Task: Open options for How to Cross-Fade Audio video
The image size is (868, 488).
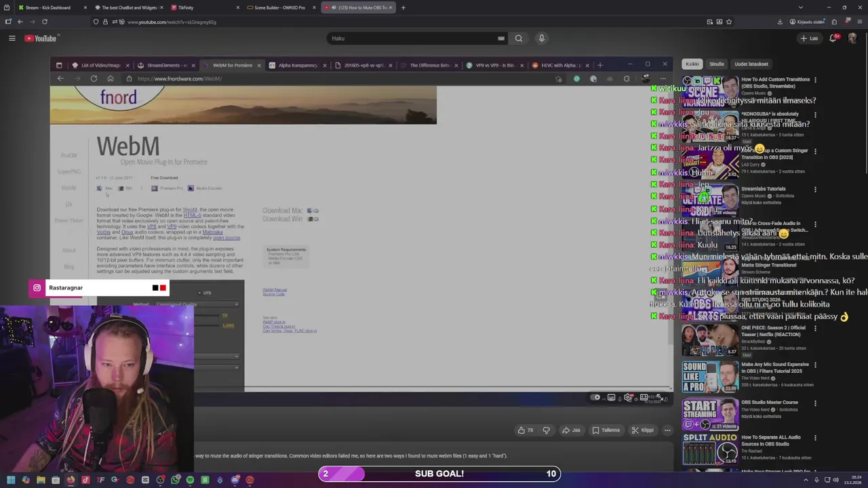Action: click(815, 224)
